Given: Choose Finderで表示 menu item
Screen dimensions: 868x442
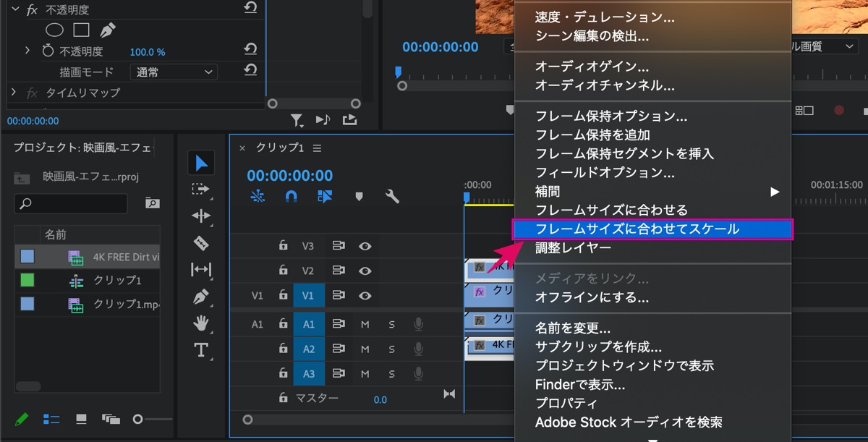Looking at the screenshot, I should pos(652,385).
